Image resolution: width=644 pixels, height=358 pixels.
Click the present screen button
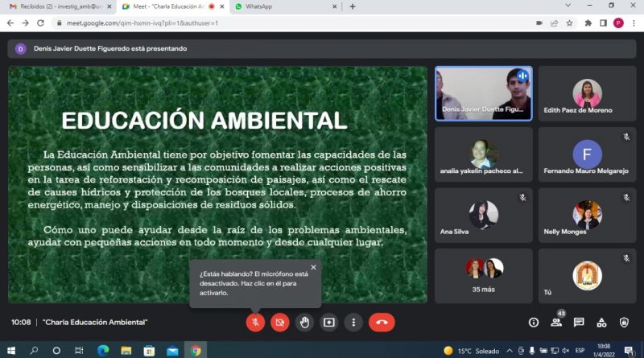(x=328, y=322)
